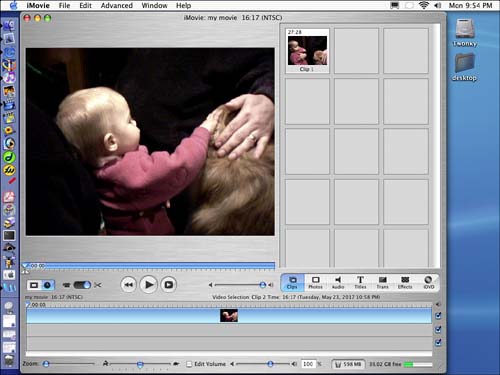Open the Trans transitions pane

(x=383, y=282)
